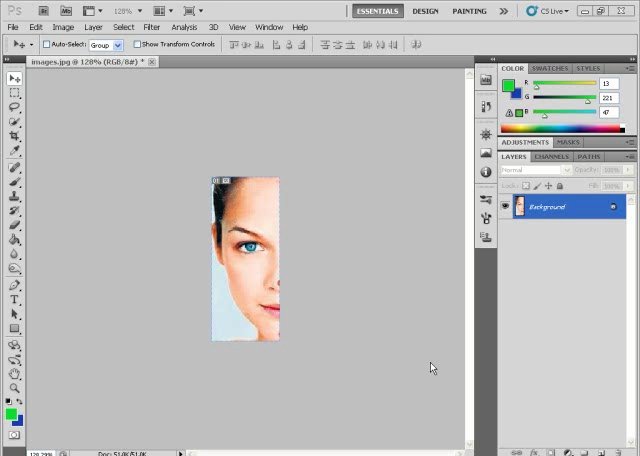Swap foreground and background colors

click(19, 402)
